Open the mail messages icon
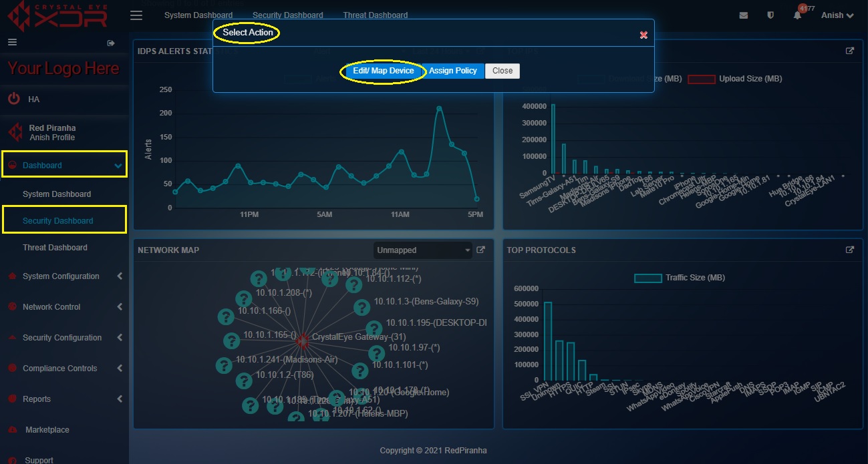This screenshot has height=464, width=868. coord(744,15)
